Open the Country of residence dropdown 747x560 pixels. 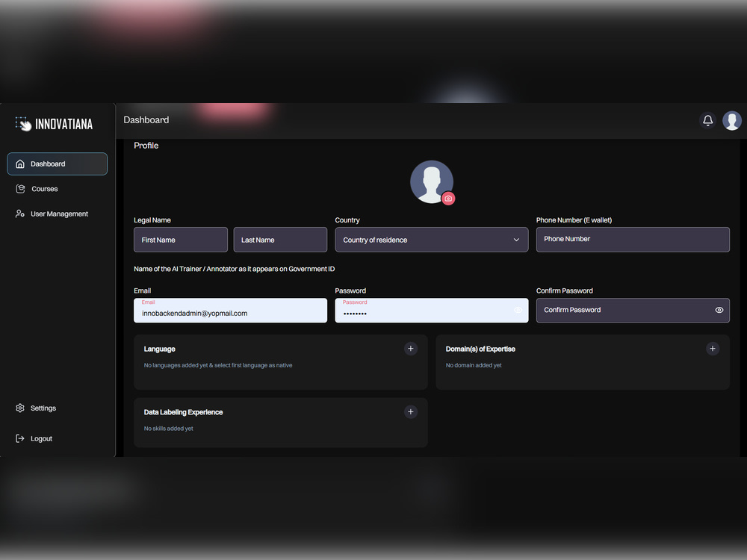click(432, 240)
